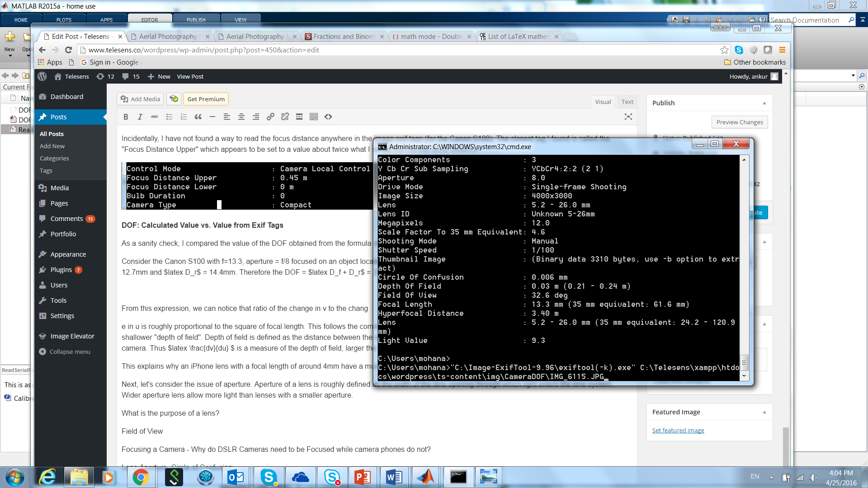
Task: Remove link from selected text
Action: (x=285, y=117)
